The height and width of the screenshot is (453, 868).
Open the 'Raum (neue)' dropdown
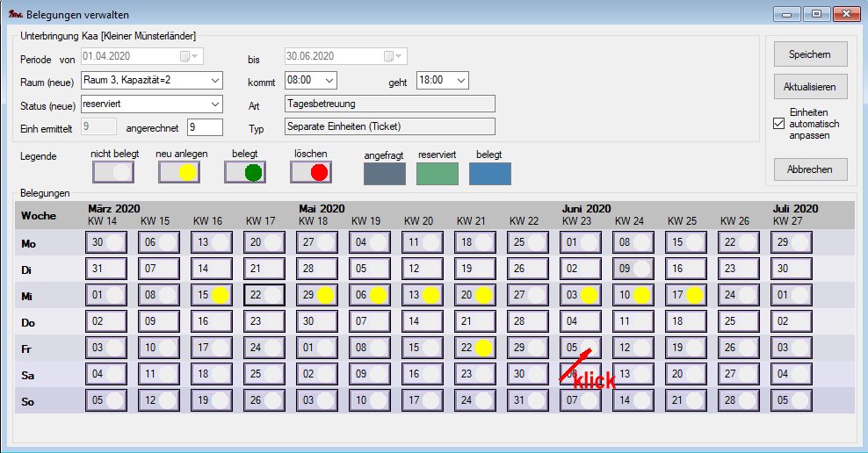pos(215,81)
